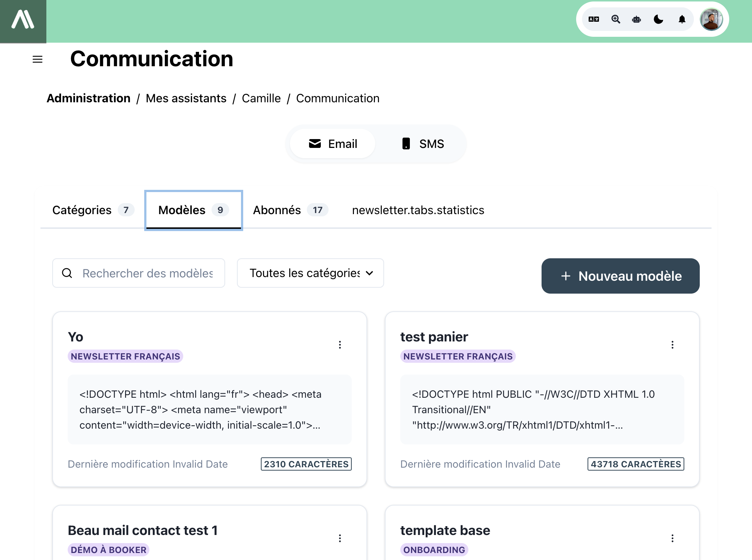Open the user profile avatar
Viewport: 752px width, 560px height.
(x=711, y=20)
